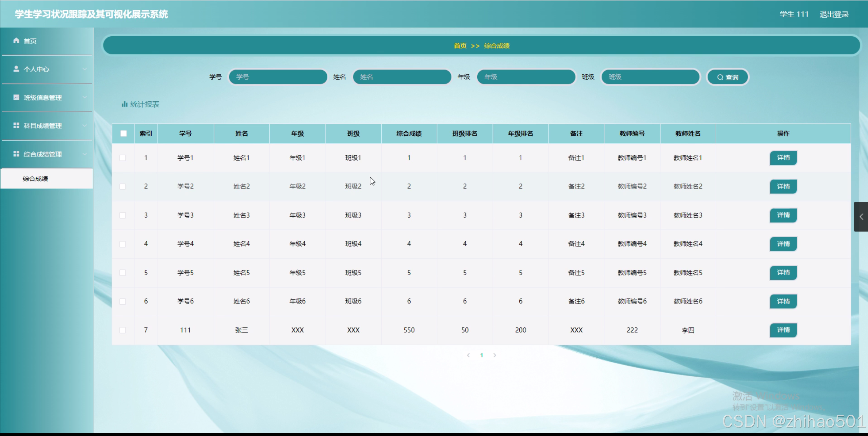Expand the 科目成绩管理 menu chevron

(84, 126)
